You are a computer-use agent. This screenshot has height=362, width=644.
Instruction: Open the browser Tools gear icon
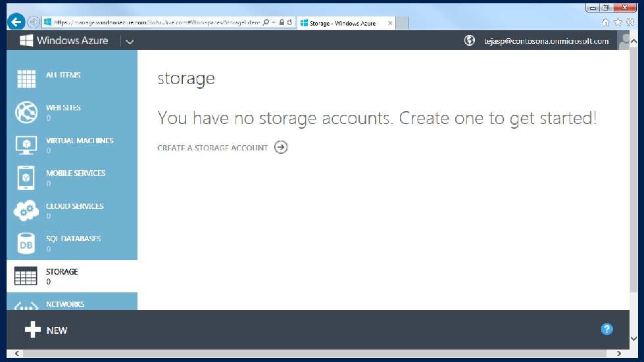click(630, 22)
